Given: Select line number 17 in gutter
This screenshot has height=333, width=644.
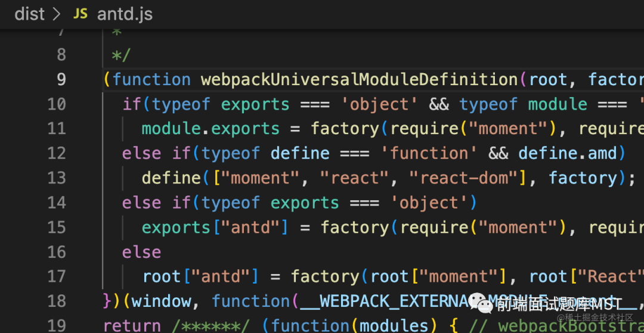Looking at the screenshot, I should tap(57, 276).
